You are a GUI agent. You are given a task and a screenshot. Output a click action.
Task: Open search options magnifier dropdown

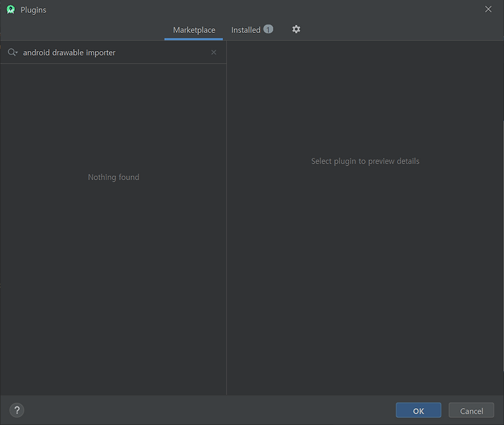13,52
